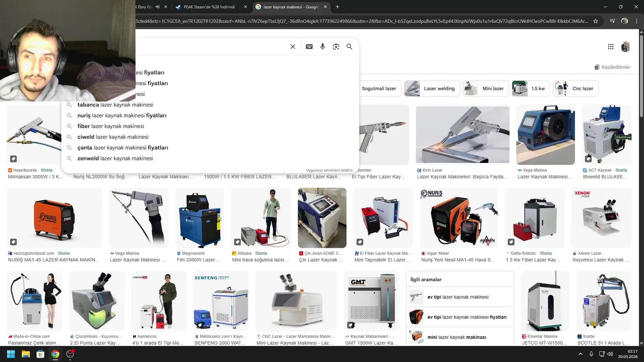
Task: Open File Explorer from the taskbar
Action: pos(26,354)
